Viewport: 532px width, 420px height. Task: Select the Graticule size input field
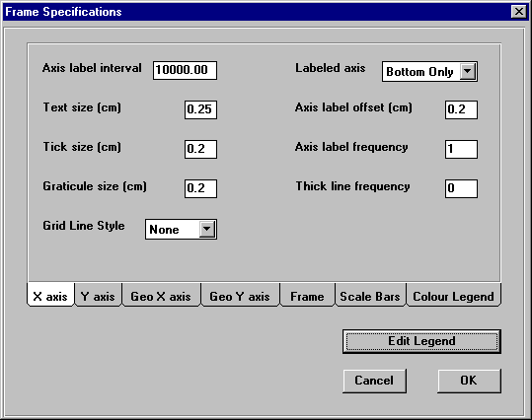200,188
